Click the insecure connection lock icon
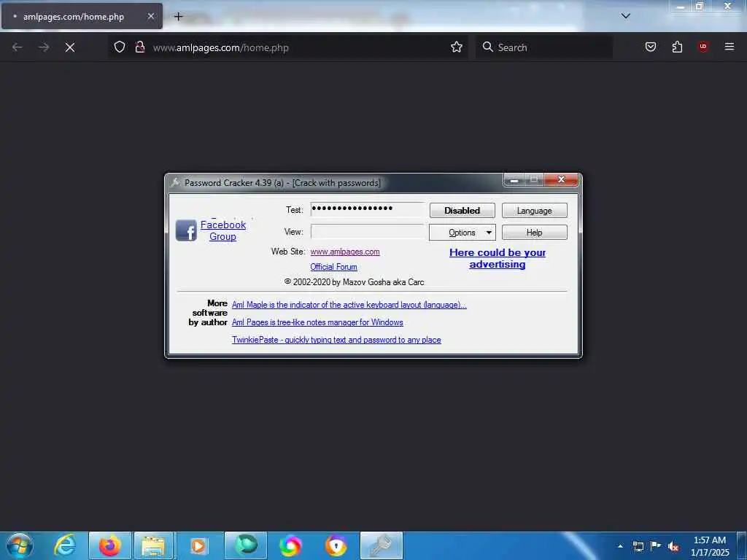 [x=139, y=47]
